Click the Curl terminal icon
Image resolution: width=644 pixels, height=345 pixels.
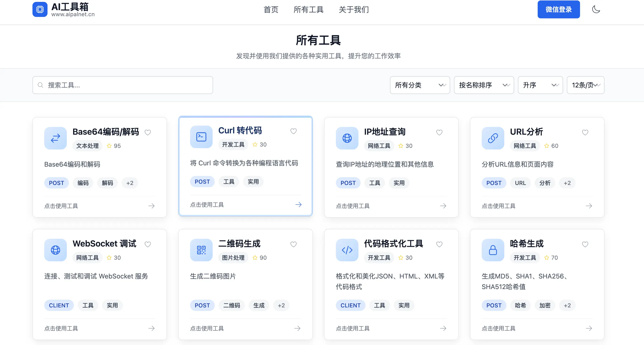(x=201, y=137)
